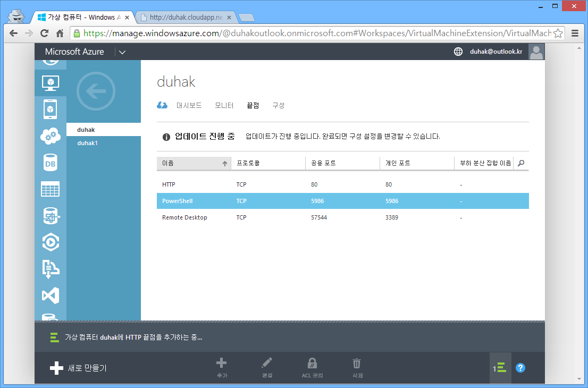Click the 공용 포트 column header

pos(343,163)
